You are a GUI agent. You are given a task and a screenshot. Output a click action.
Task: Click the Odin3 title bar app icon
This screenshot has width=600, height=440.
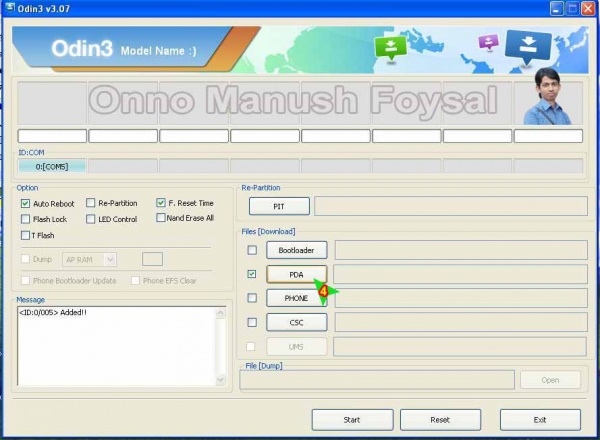click(10, 8)
